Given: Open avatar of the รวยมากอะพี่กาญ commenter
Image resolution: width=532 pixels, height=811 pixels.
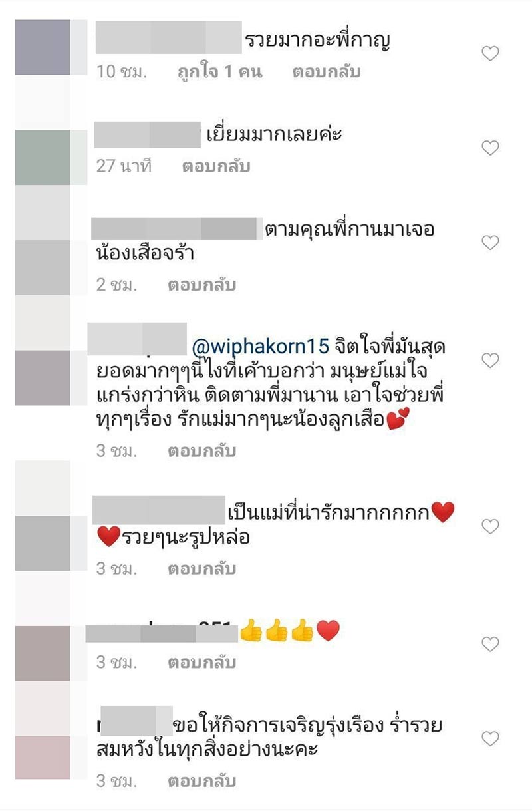Looking at the screenshot, I should coord(43,47).
